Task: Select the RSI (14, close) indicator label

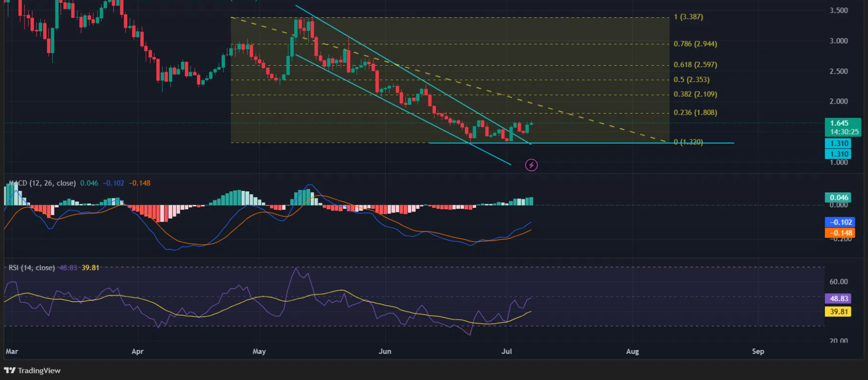Action: (x=31, y=268)
